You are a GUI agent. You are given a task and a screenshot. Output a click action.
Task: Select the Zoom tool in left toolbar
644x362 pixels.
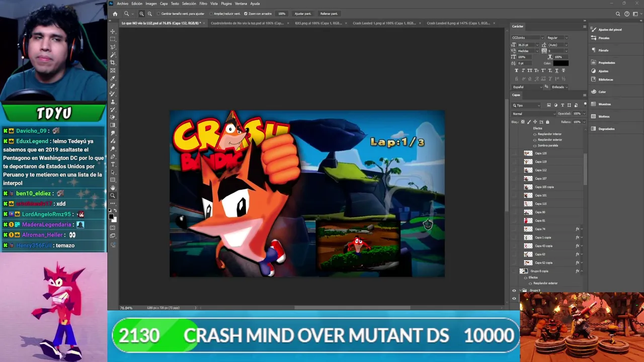[113, 195]
